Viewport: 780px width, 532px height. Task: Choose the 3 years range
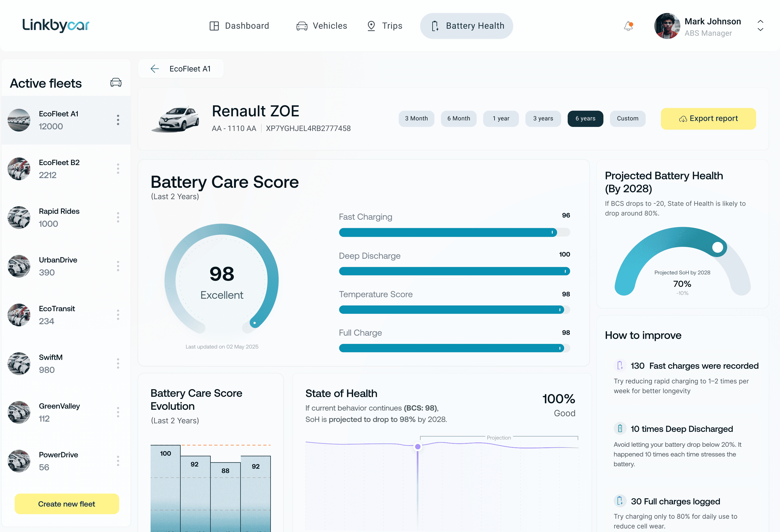click(543, 119)
